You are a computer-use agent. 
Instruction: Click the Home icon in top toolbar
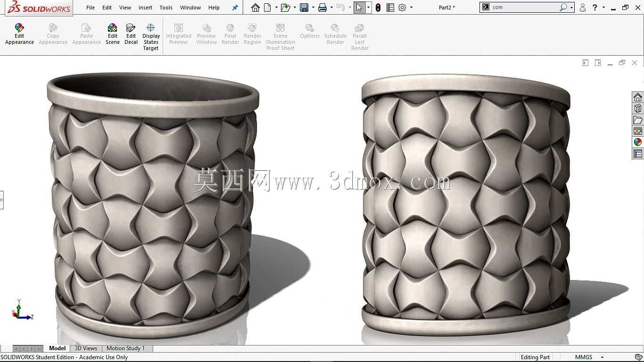click(x=255, y=8)
